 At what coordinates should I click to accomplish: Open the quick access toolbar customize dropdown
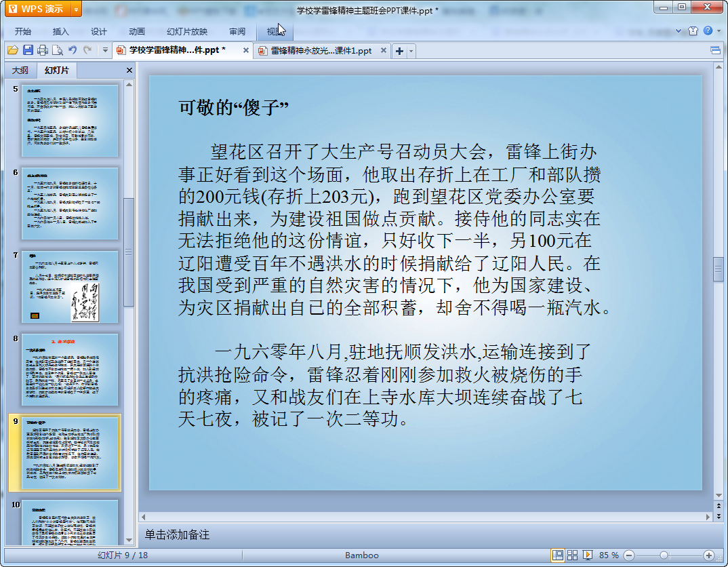coord(105,50)
